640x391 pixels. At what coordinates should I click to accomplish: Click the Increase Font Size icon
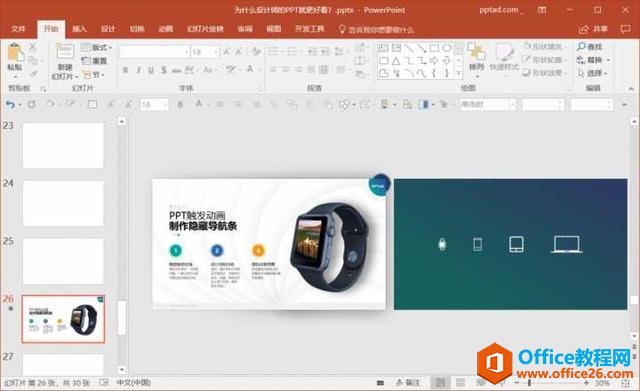pyautogui.click(x=226, y=52)
